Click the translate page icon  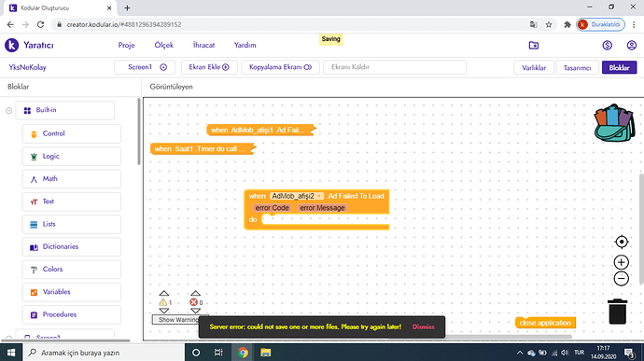(534, 24)
